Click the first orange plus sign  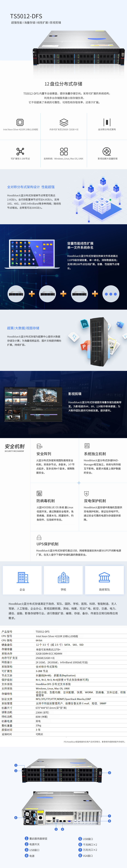[x=32, y=294]
